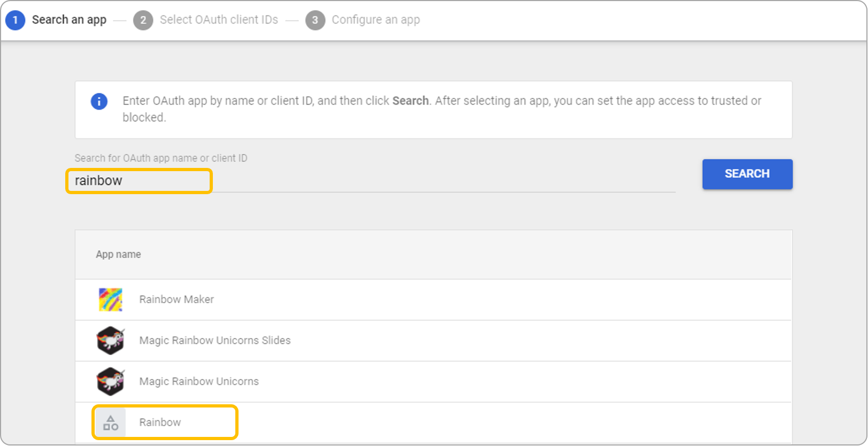Click the Magic Rainbow Unicorns Slides icon
868x446 pixels.
tap(111, 341)
